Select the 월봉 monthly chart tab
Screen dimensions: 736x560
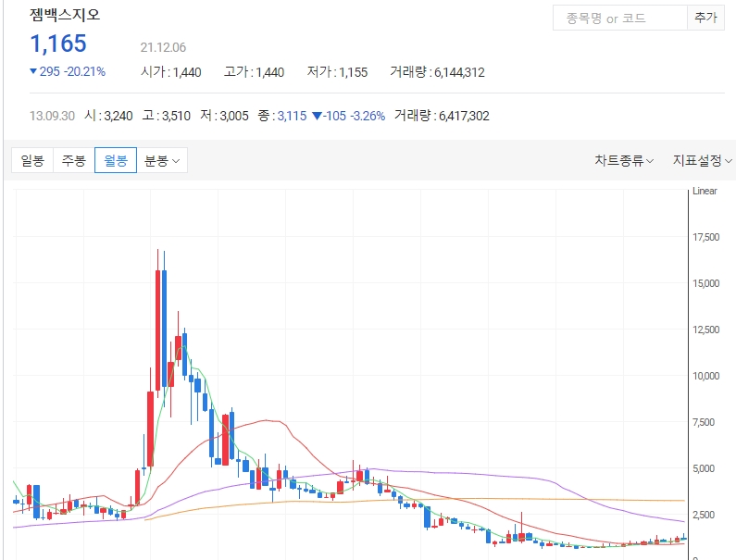[x=116, y=160]
